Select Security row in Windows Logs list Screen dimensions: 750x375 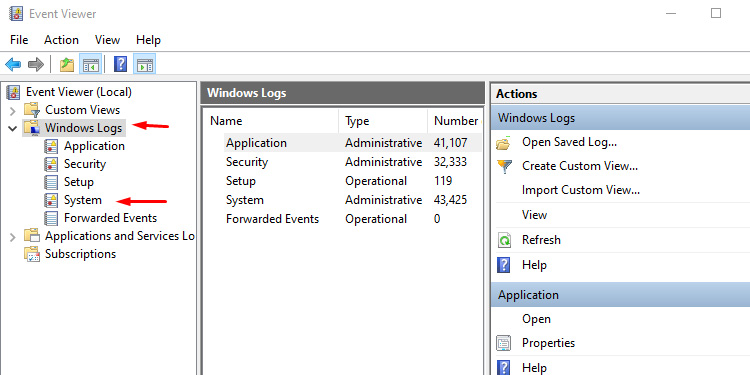click(x=343, y=162)
